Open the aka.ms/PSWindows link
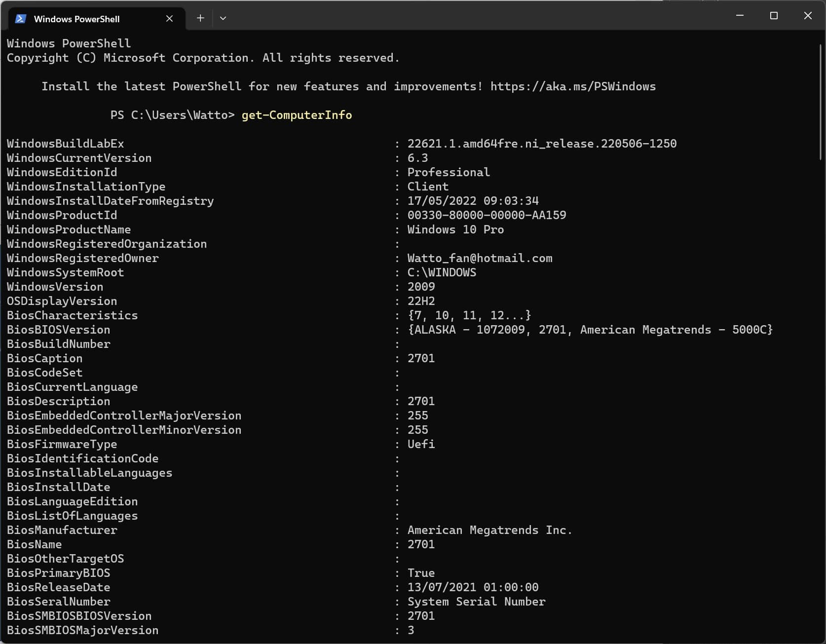Viewport: 826px width, 644px height. pos(573,87)
